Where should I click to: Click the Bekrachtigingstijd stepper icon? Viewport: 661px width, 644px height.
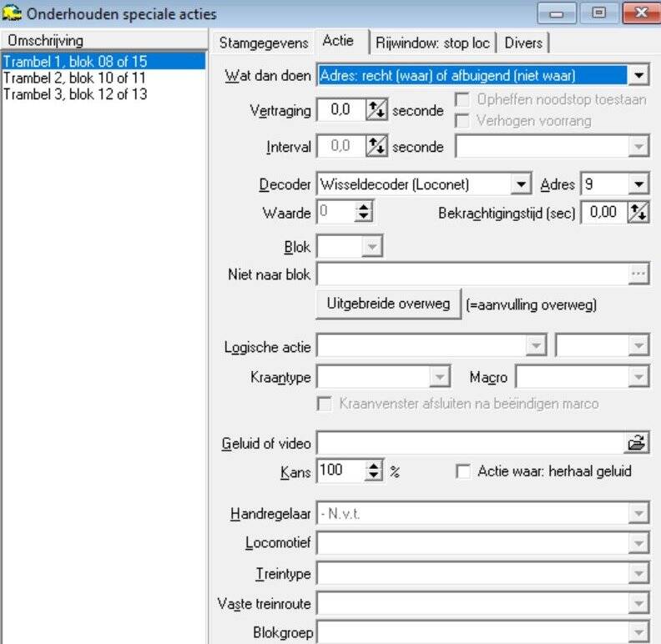pos(638,213)
